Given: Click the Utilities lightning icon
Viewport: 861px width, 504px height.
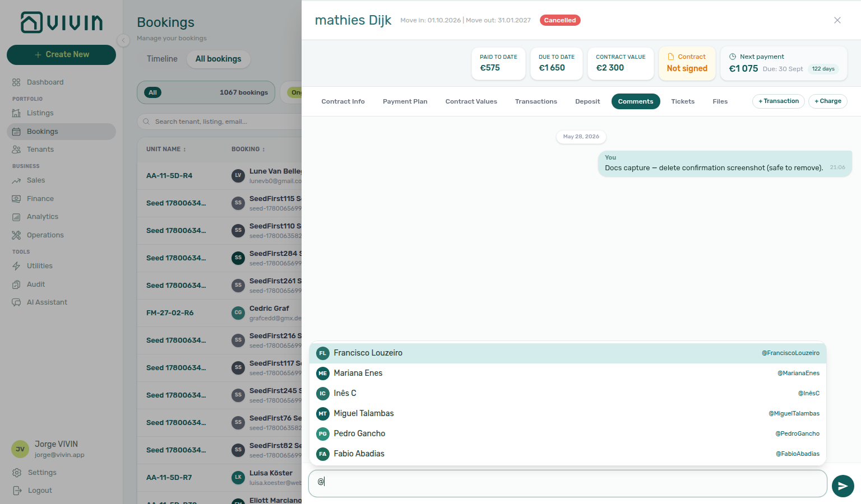Looking at the screenshot, I should pyautogui.click(x=16, y=266).
